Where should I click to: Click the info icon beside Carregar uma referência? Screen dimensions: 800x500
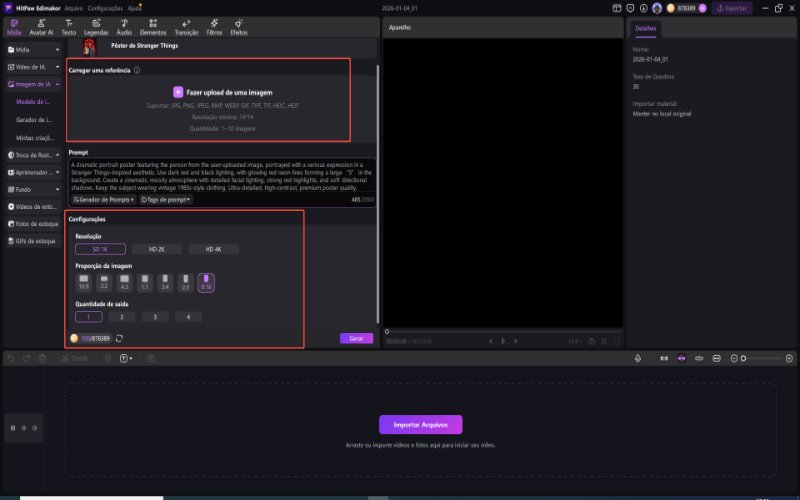click(137, 70)
